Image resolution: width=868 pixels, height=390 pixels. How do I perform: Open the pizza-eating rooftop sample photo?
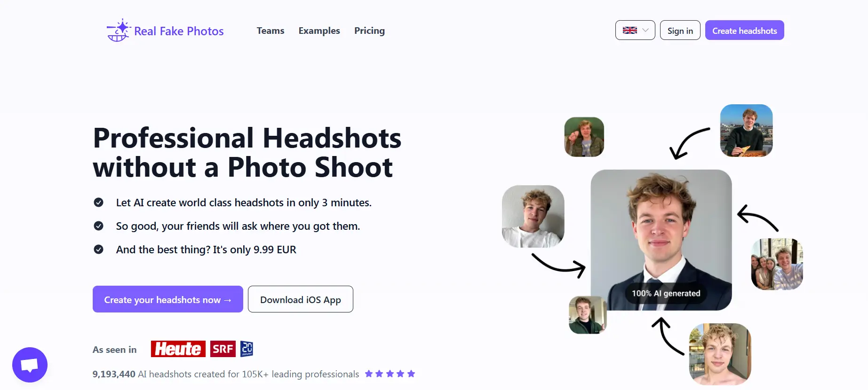(747, 131)
